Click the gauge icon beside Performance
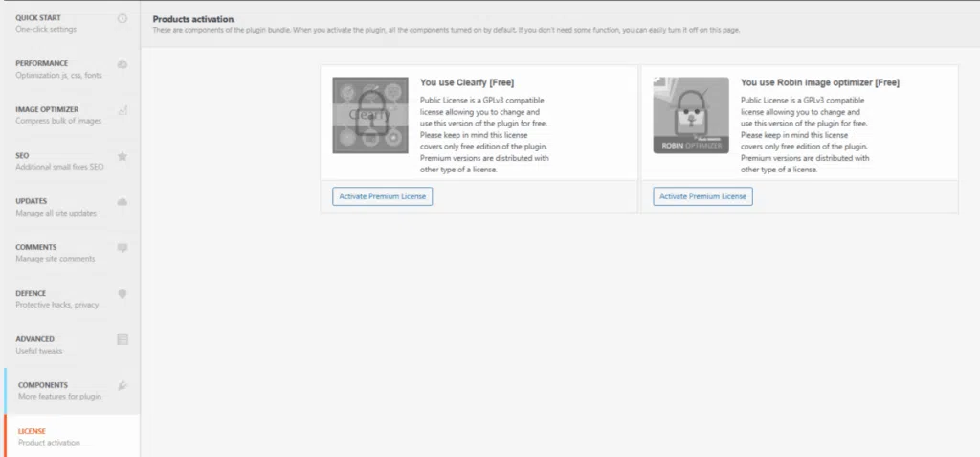The width and height of the screenshot is (980, 457). coord(122,64)
